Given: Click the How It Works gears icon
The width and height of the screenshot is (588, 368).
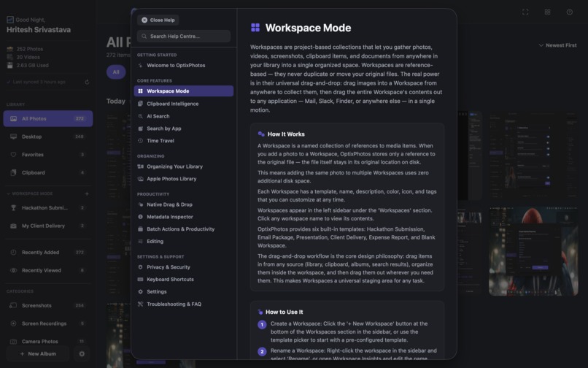Looking at the screenshot, I should pyautogui.click(x=261, y=134).
